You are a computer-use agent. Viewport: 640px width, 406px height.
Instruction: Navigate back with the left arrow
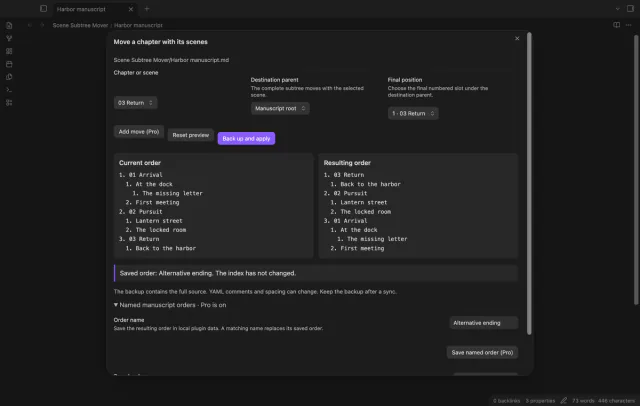coord(29,25)
